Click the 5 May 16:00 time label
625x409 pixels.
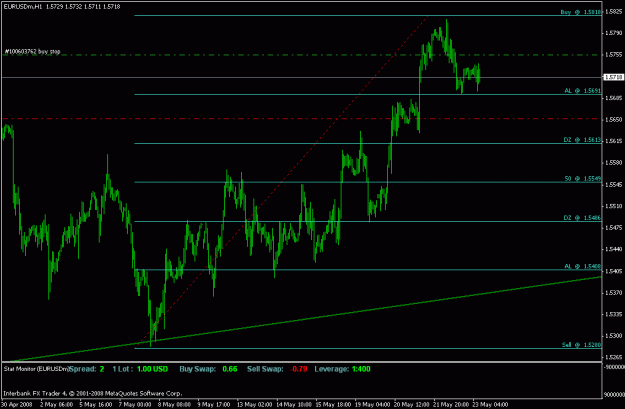tap(96, 404)
